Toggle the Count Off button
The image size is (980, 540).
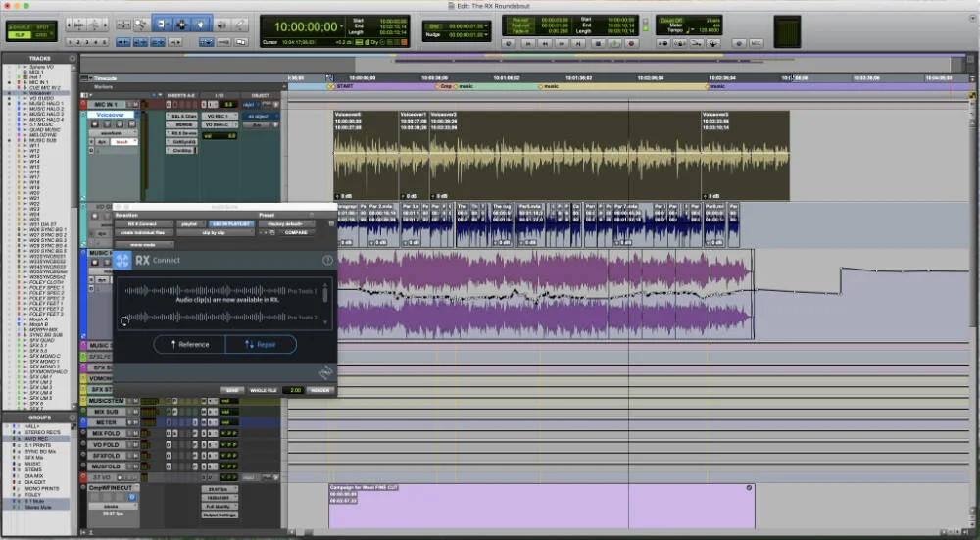click(x=670, y=20)
